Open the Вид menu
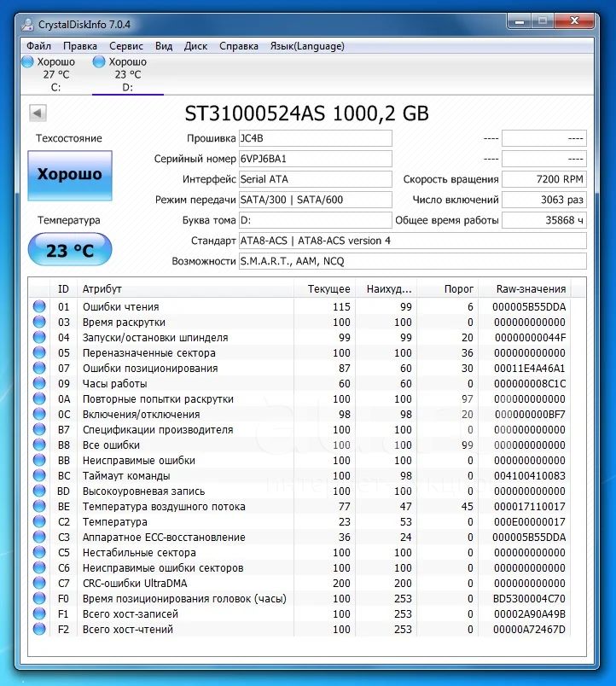The width and height of the screenshot is (616, 686). pyautogui.click(x=164, y=46)
